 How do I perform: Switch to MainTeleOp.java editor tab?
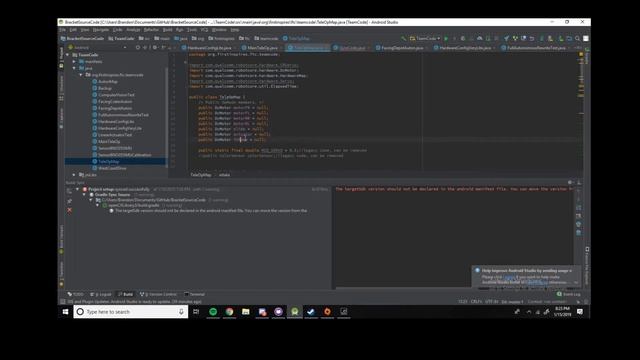[x=262, y=48]
